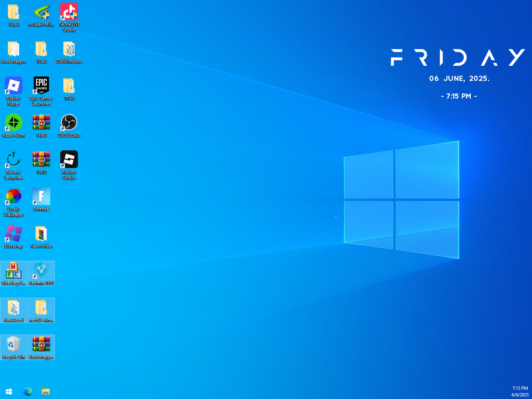Open File Explorer from the taskbar
This screenshot has height=399, width=532.
[45, 391]
